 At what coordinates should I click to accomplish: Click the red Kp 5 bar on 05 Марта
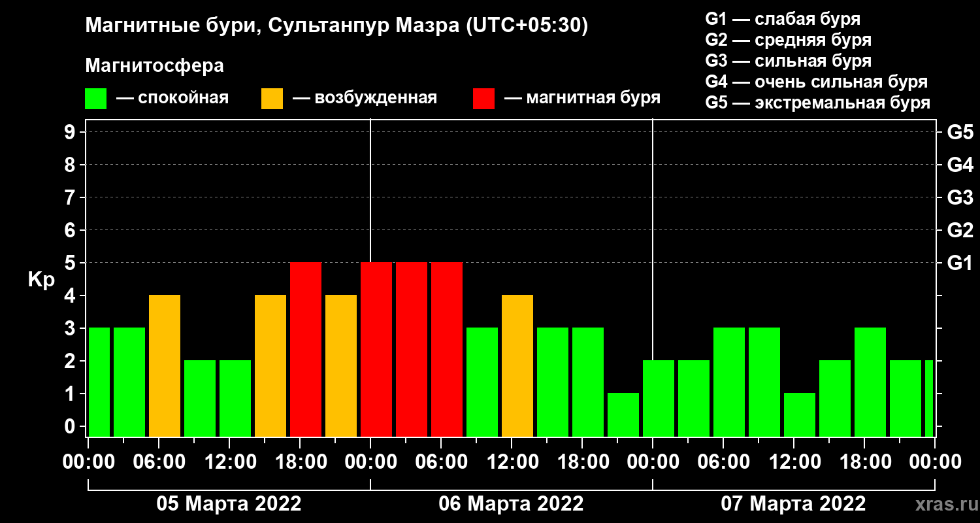point(306,350)
